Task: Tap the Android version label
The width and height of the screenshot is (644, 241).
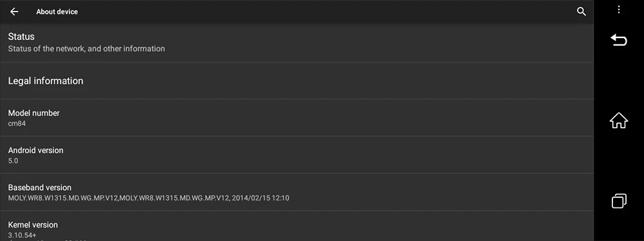Action: (x=35, y=151)
